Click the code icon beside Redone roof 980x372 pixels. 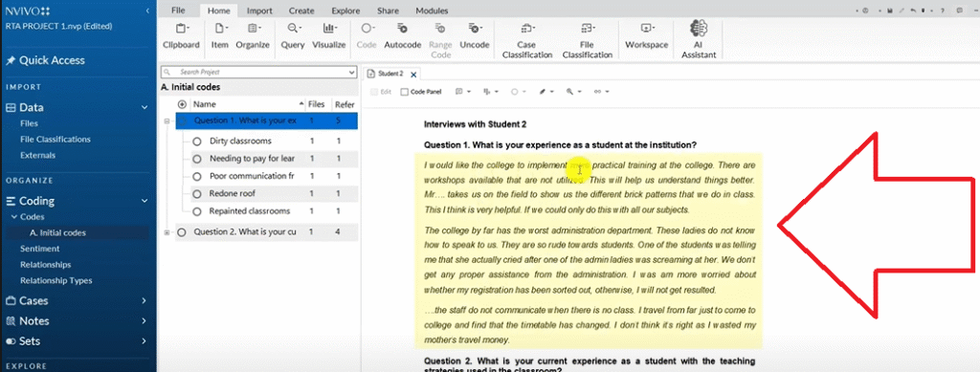point(197,193)
